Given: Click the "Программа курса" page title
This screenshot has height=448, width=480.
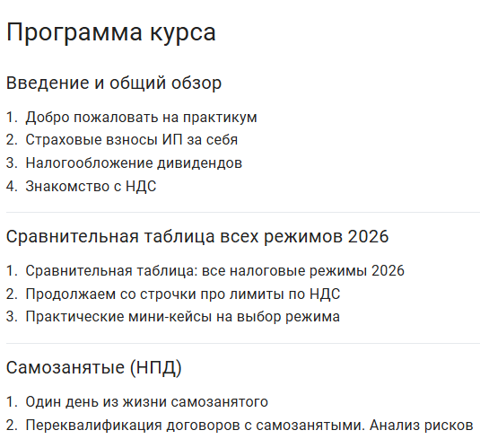Looking at the screenshot, I should [x=111, y=32].
